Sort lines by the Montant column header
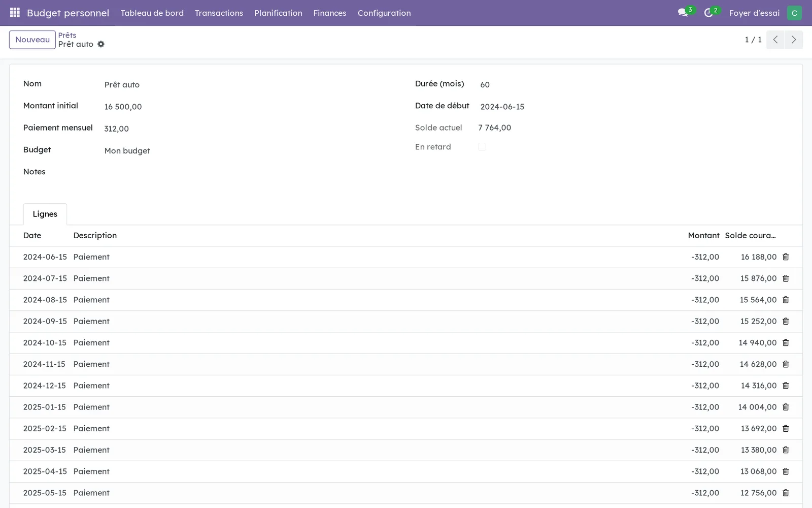This screenshot has height=508, width=812. pyautogui.click(x=703, y=236)
